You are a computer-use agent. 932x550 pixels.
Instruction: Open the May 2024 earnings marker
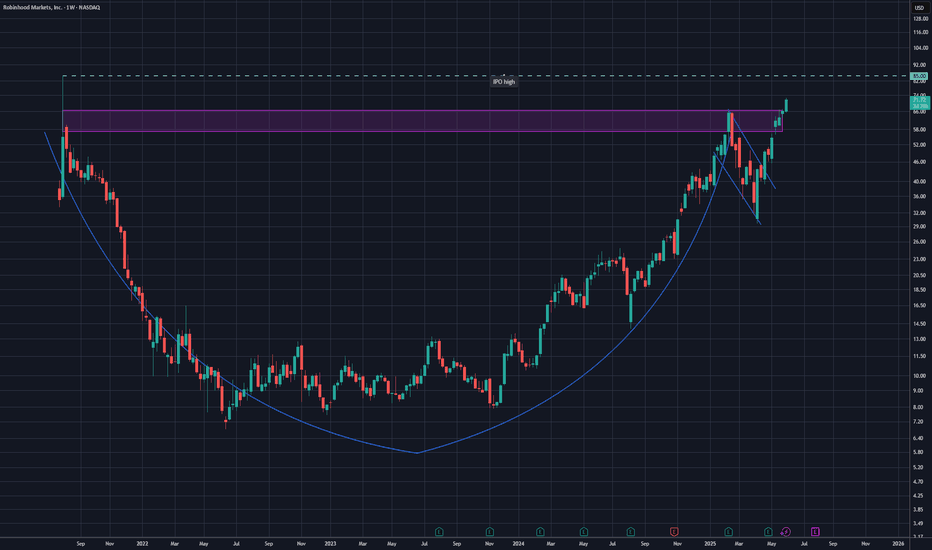pos(584,532)
